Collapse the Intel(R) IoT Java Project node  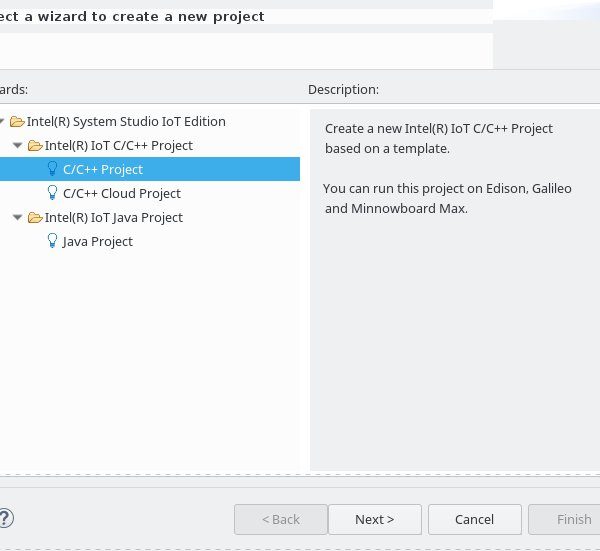pyautogui.click(x=17, y=217)
